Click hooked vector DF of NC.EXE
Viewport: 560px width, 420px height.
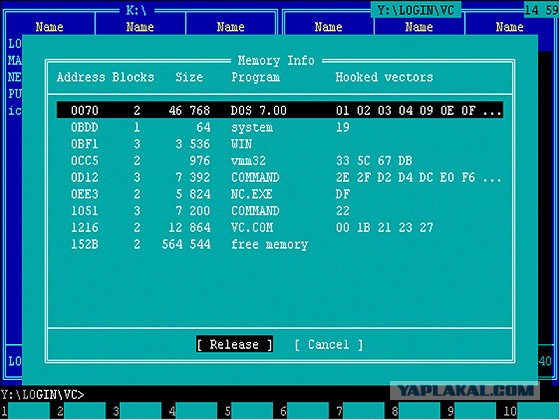click(343, 194)
